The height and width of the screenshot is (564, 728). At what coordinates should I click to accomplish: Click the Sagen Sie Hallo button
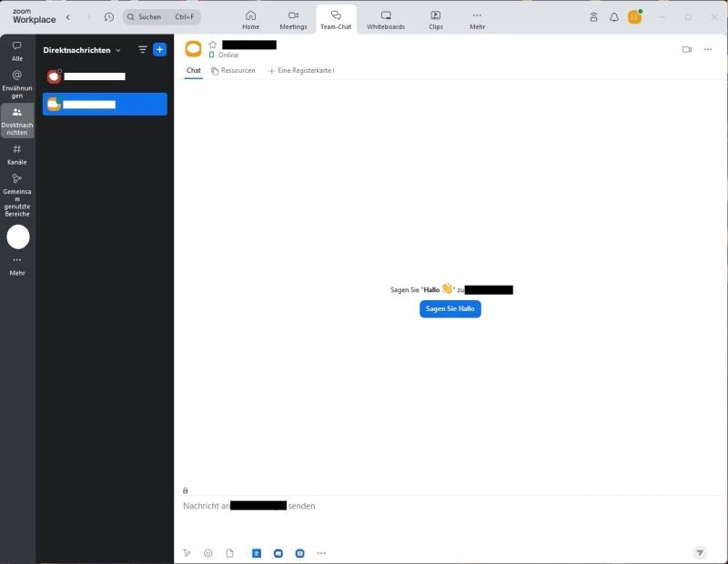[x=450, y=309]
